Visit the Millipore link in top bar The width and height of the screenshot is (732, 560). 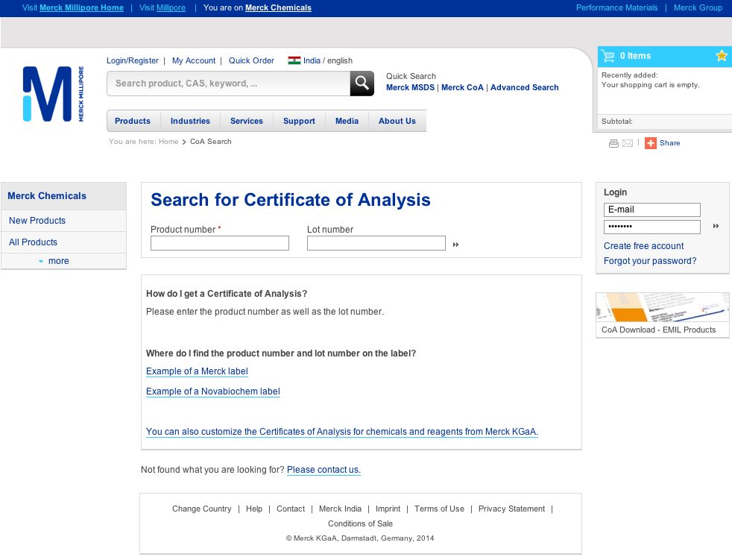[x=171, y=8]
